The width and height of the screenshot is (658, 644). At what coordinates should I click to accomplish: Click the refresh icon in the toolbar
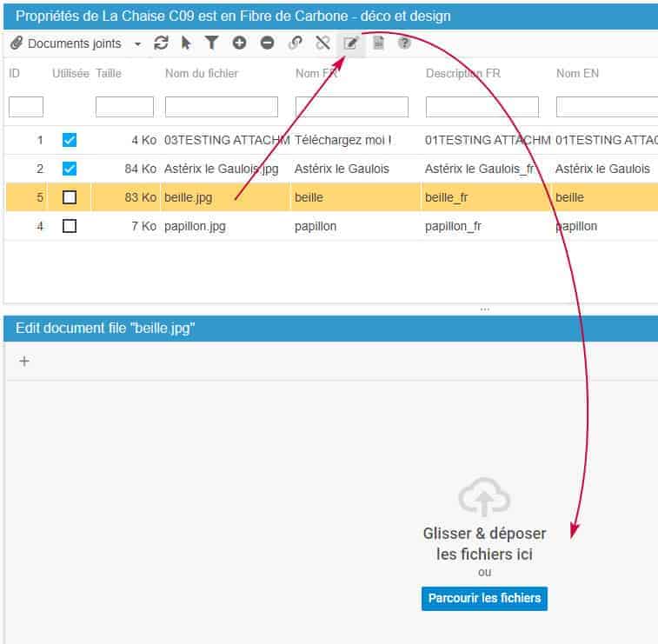click(x=161, y=43)
